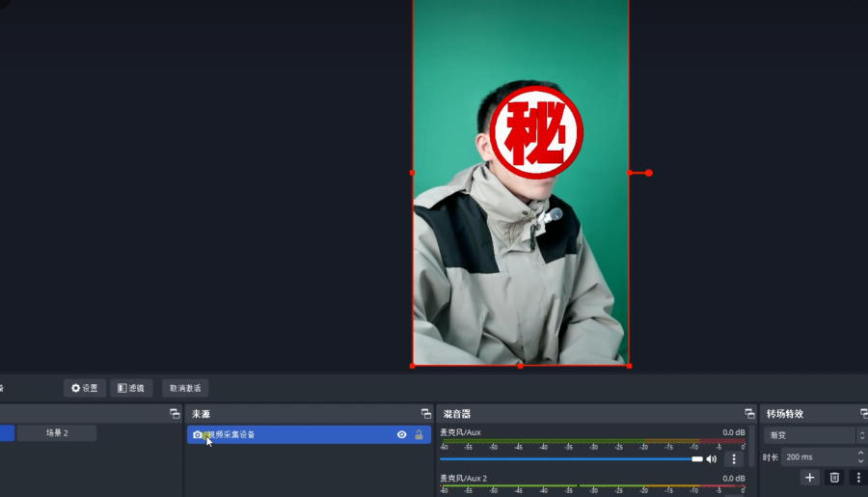Undock the 来源 panel with its popout icon
Image resolution: width=868 pixels, height=497 pixels.
click(425, 413)
